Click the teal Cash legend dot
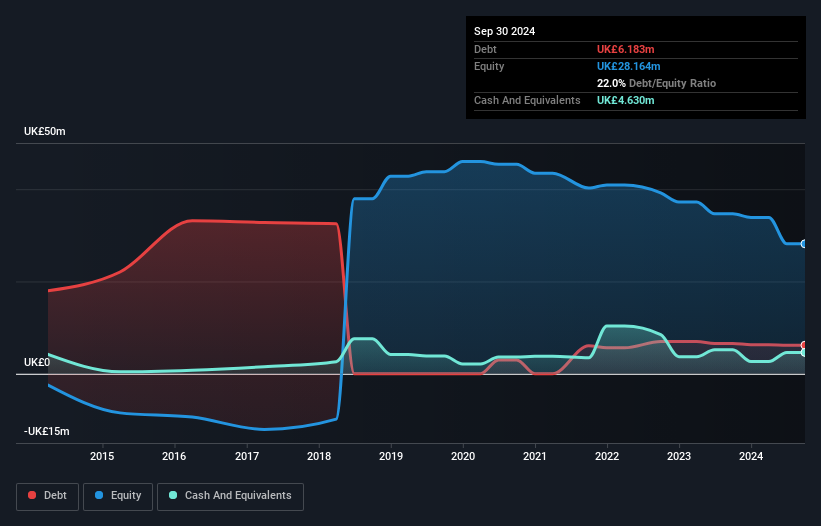 173,495
